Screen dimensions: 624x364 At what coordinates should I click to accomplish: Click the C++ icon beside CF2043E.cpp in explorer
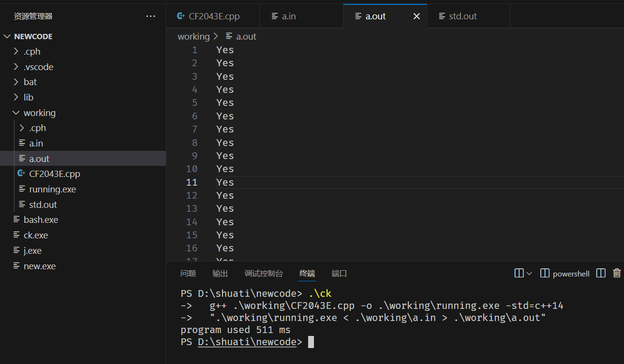coord(21,174)
